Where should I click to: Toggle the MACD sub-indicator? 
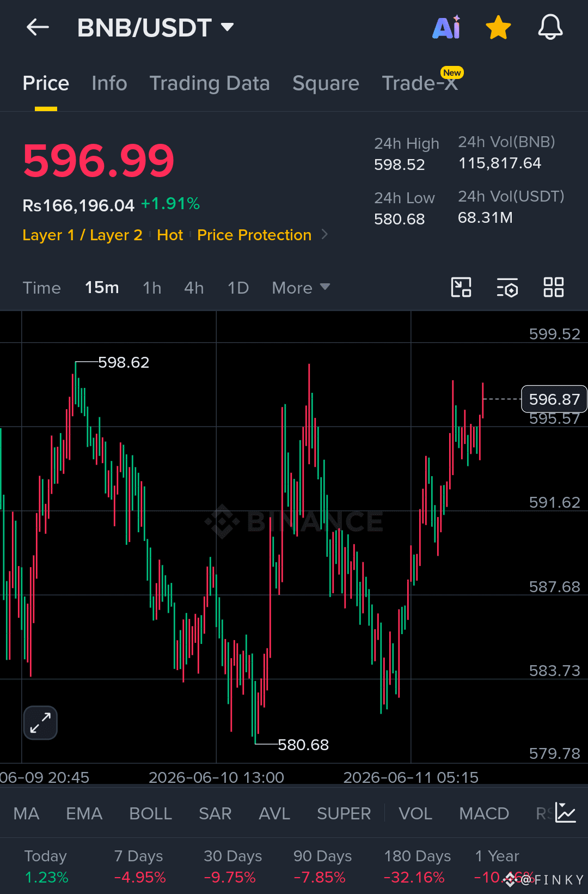point(484,813)
